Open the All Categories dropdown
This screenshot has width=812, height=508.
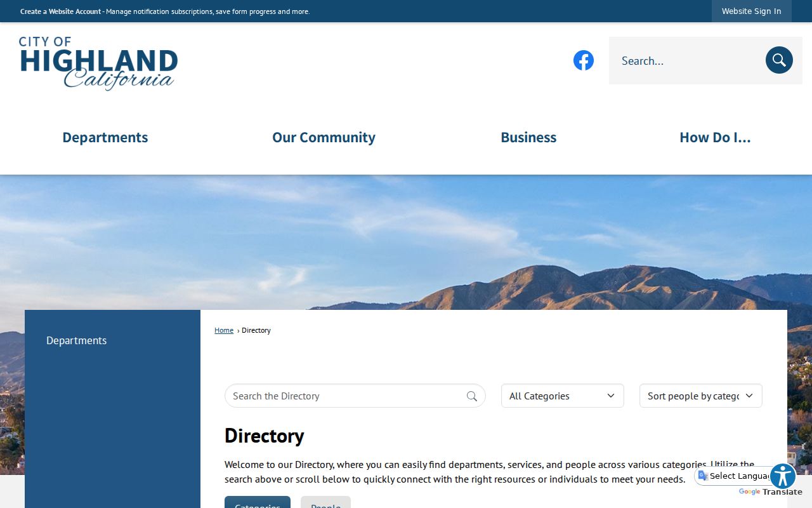click(563, 396)
